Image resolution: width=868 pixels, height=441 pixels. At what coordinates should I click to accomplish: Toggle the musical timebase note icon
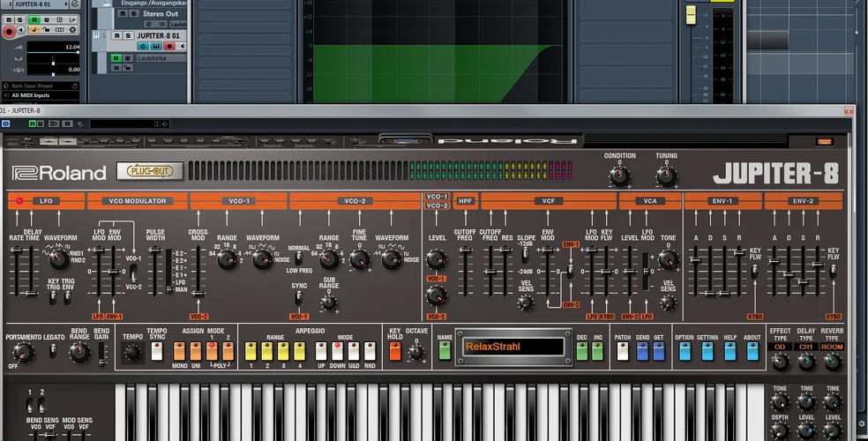click(x=34, y=29)
